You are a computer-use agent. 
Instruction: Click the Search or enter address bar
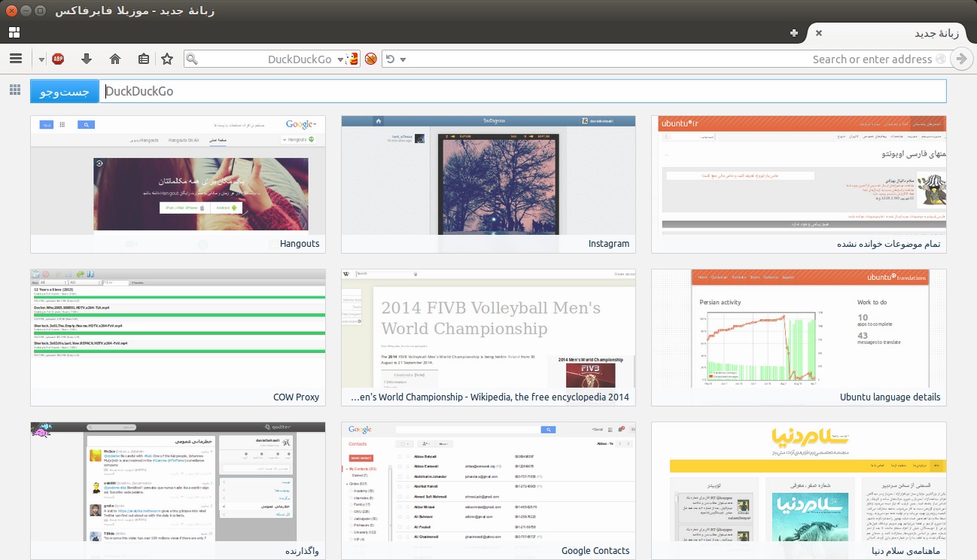666,59
